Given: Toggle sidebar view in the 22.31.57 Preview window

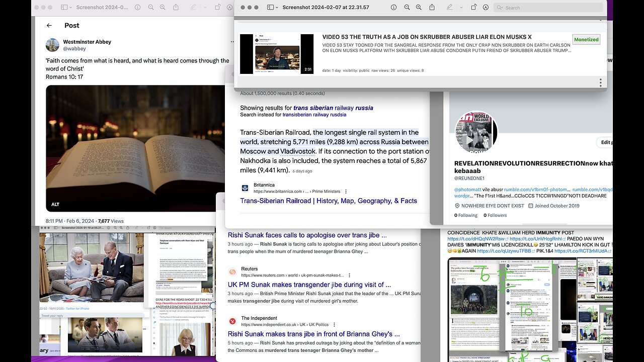Looking at the screenshot, I should 270,8.
